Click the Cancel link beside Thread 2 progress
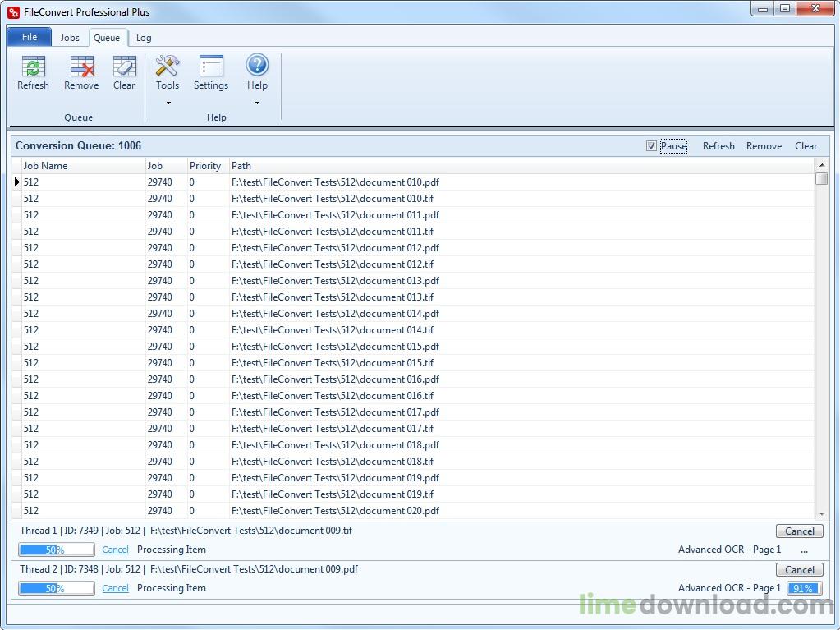Viewport: 840px width, 630px height. pos(115,587)
